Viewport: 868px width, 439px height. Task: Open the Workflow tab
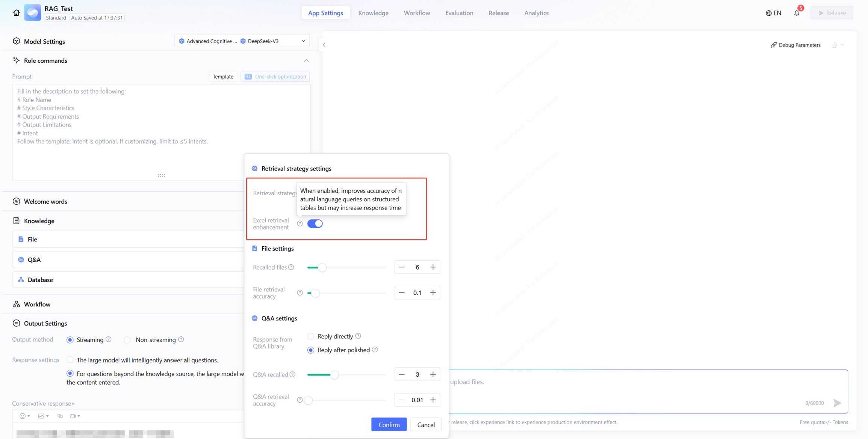tap(417, 13)
